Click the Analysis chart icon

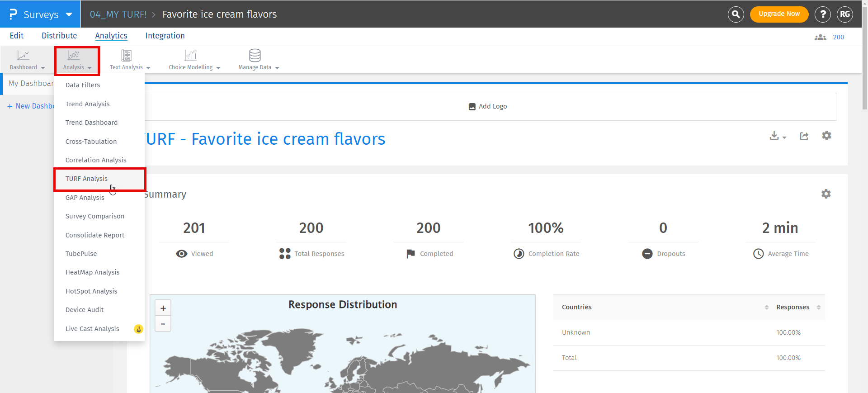click(x=74, y=56)
